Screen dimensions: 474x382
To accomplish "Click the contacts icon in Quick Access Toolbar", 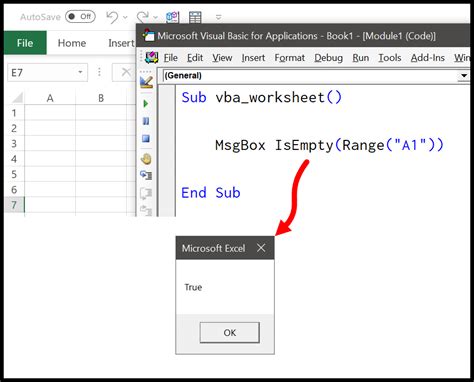I will (172, 17).
